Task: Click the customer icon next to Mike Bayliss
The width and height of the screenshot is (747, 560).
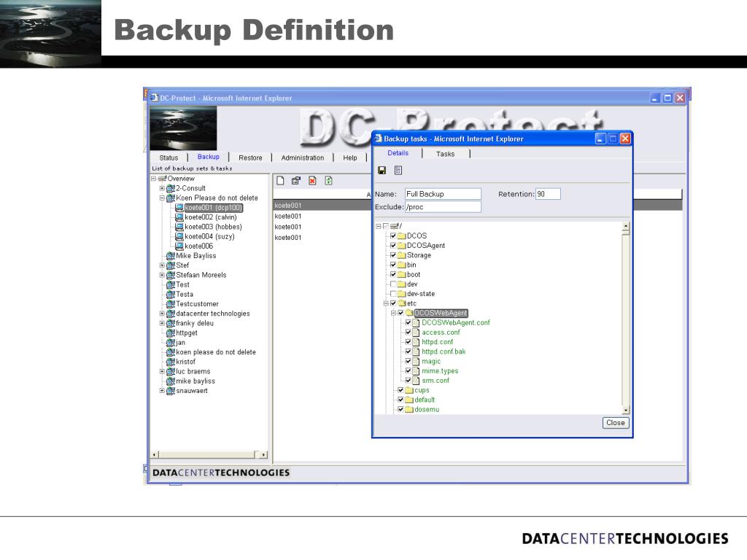Action: [x=171, y=256]
